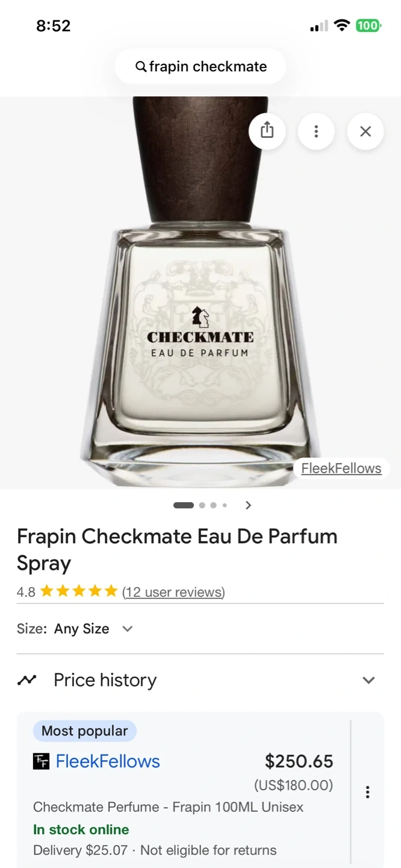Open the Size: Any Size dropdown
This screenshot has height=868, width=401.
tap(75, 629)
